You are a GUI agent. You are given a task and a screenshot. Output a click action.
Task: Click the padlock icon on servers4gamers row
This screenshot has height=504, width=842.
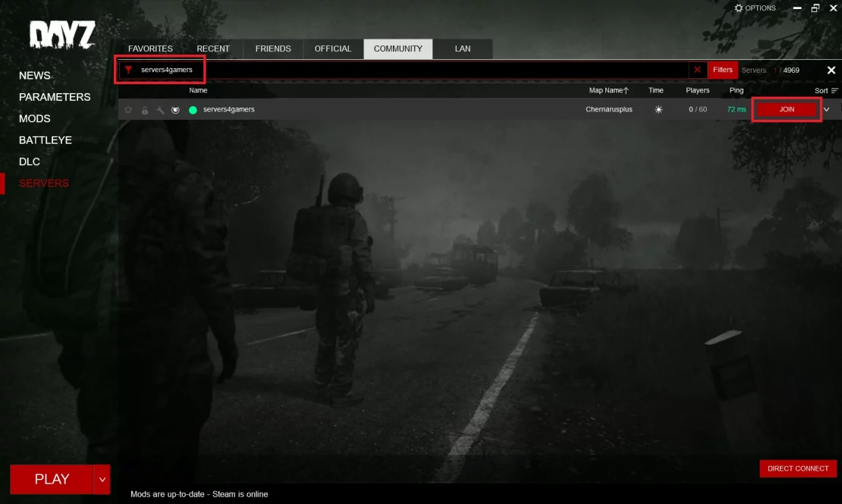[144, 110]
